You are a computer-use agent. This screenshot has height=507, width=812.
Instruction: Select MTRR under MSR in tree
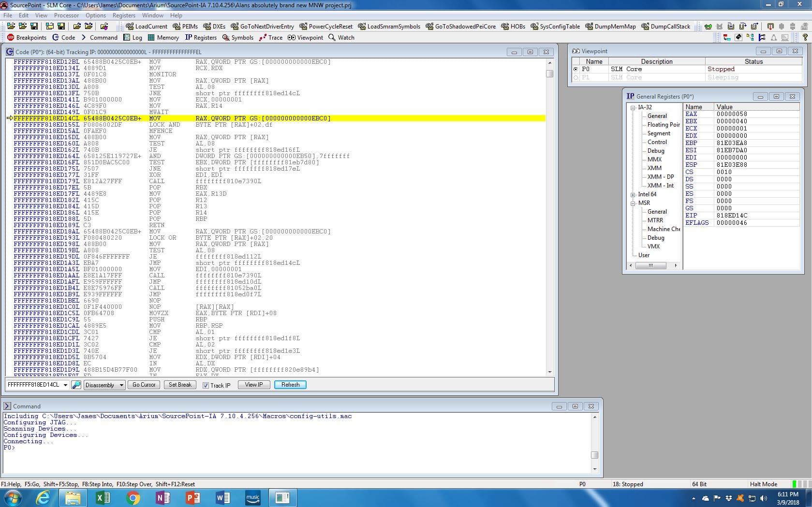[x=655, y=220]
